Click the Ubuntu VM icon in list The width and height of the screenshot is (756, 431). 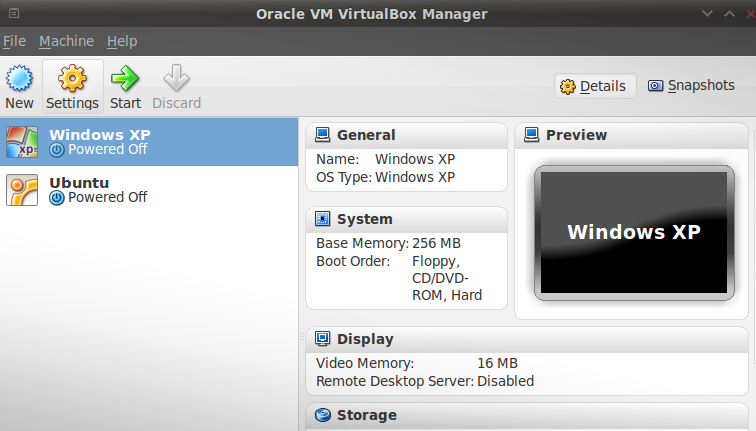[x=22, y=190]
